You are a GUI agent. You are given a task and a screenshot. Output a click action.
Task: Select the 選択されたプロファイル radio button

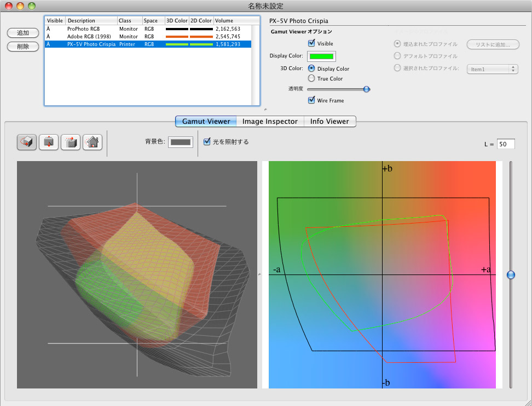[x=397, y=68]
